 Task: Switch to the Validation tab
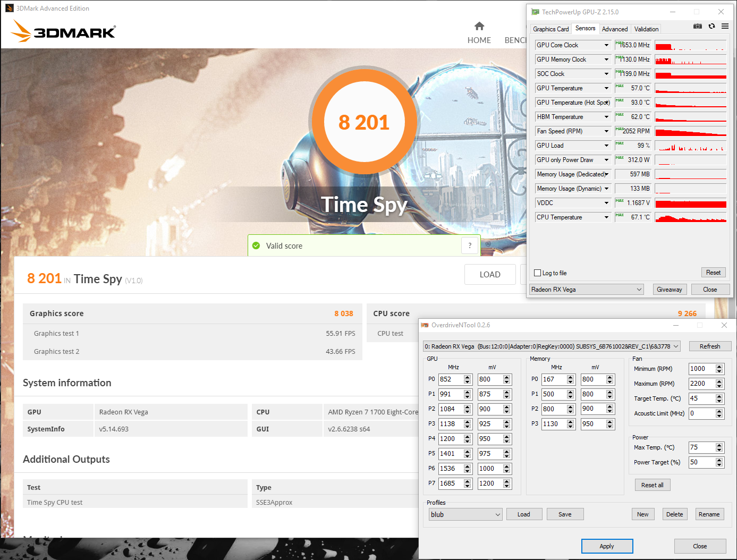(x=646, y=29)
